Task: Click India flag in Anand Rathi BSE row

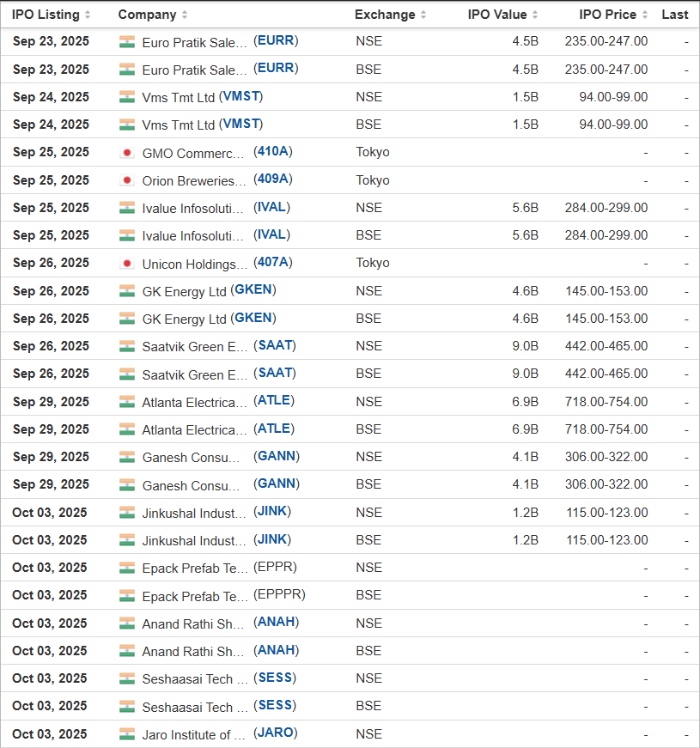Action: click(127, 651)
